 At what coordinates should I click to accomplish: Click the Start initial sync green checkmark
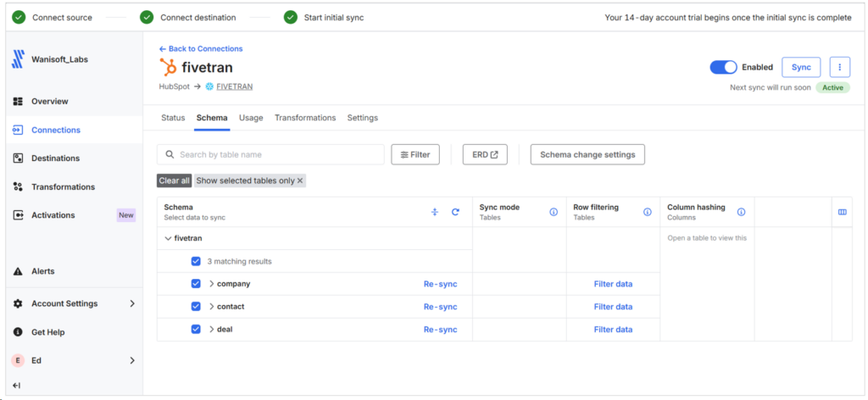click(x=291, y=17)
